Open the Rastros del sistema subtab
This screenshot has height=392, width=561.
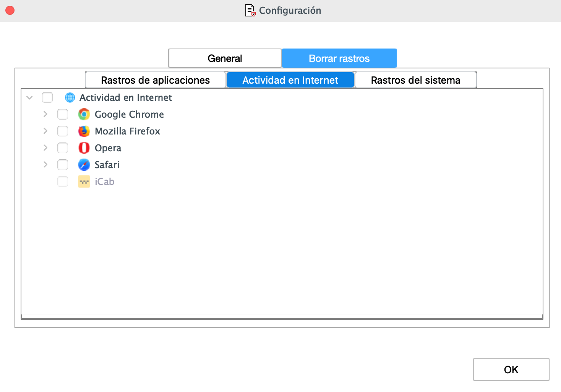pyautogui.click(x=416, y=80)
